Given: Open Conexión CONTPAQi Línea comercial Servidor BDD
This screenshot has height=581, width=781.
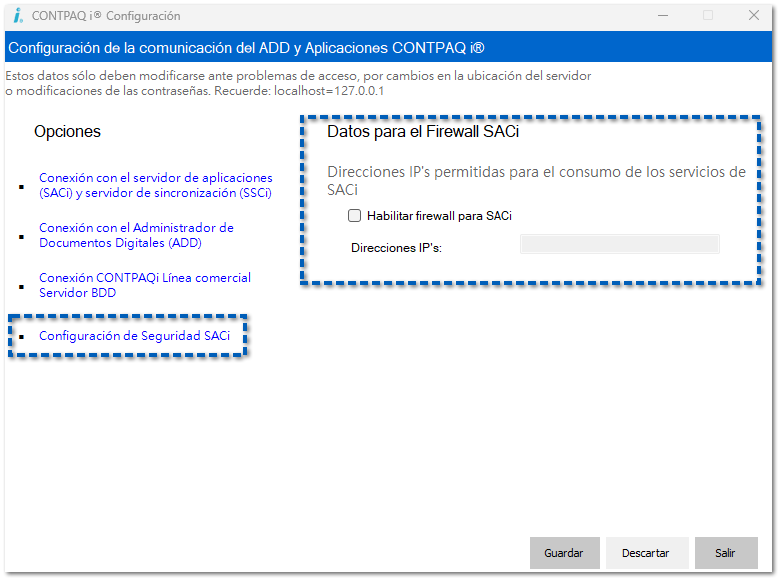Looking at the screenshot, I should point(144,285).
